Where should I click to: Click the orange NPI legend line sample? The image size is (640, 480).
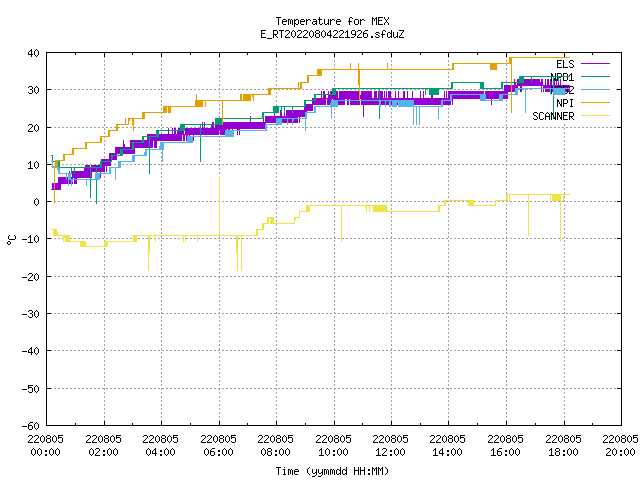tap(595, 102)
